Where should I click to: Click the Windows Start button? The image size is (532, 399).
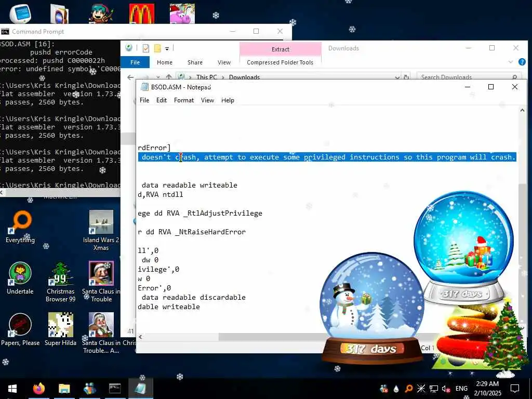pyautogui.click(x=12, y=389)
